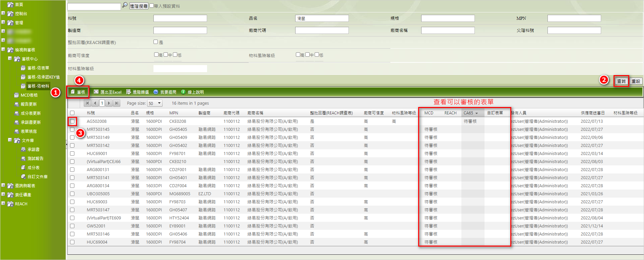
Task: Click the 查詢與報表 folder icon
Action: pos(10,186)
